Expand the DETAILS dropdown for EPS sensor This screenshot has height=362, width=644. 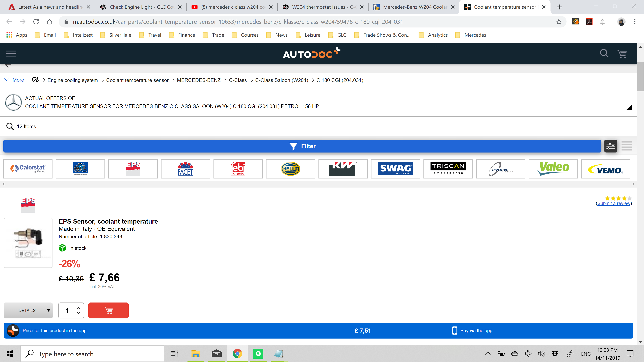tap(28, 310)
